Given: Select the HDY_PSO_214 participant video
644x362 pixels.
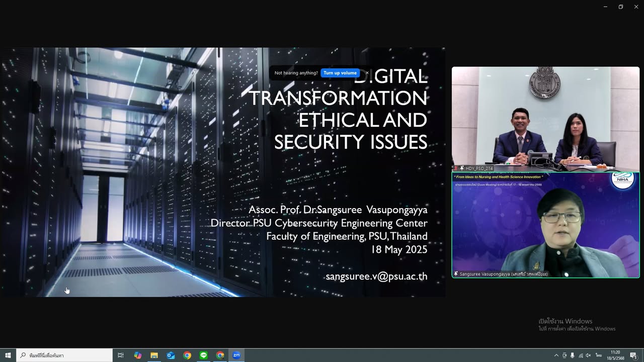Looking at the screenshot, I should pos(545,119).
